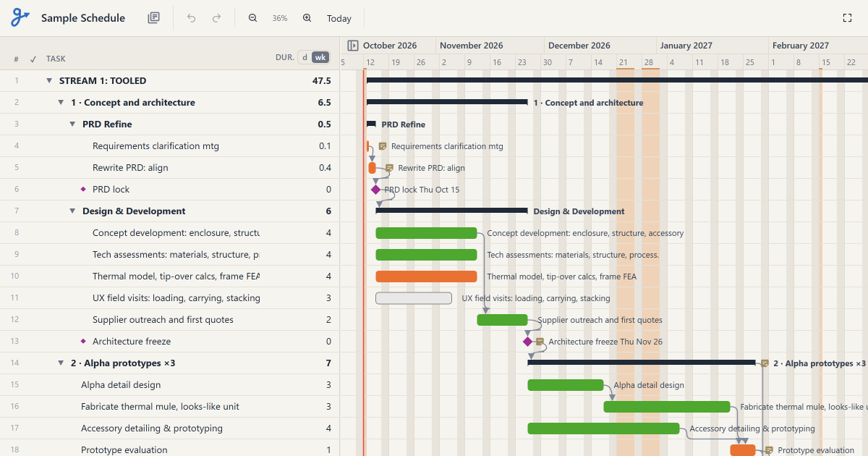The width and height of the screenshot is (868, 456).
Task: Click the November 2026 month header
Action: (x=471, y=46)
